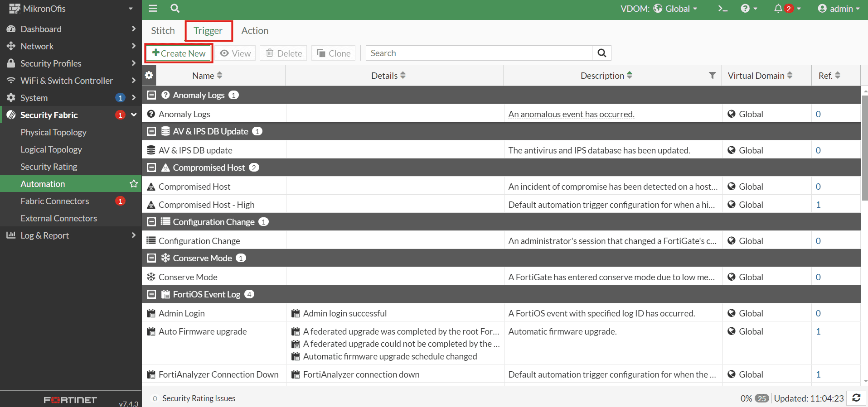Image resolution: width=868 pixels, height=407 pixels.
Task: Open the global search magnifier icon
Action: click(x=175, y=8)
